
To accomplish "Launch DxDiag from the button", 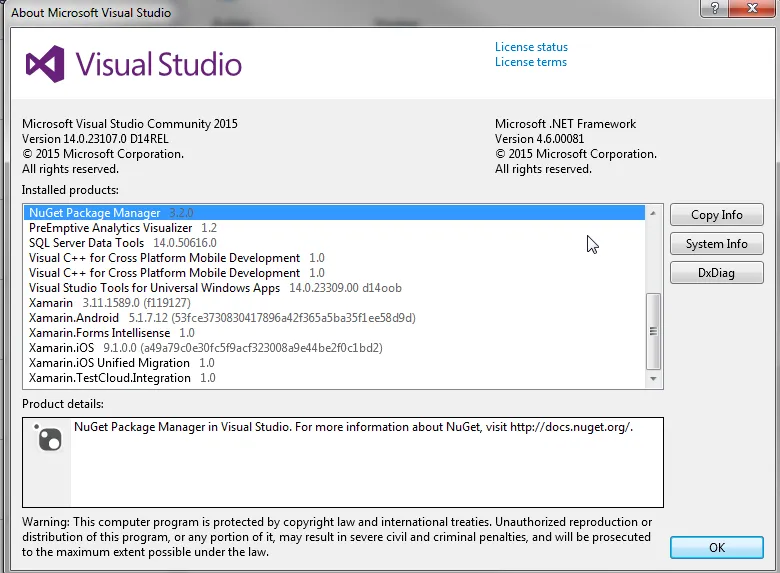I will 716,273.
